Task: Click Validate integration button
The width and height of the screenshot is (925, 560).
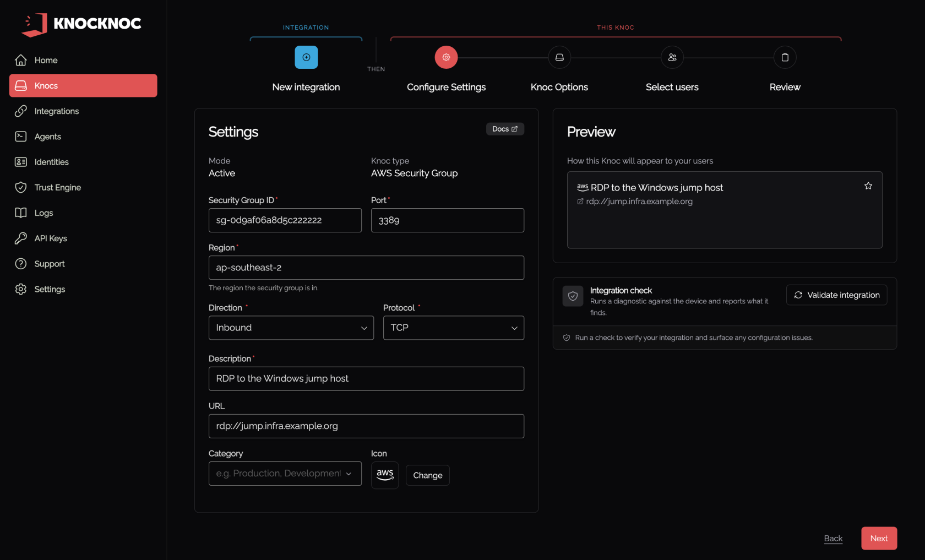Action: point(836,295)
